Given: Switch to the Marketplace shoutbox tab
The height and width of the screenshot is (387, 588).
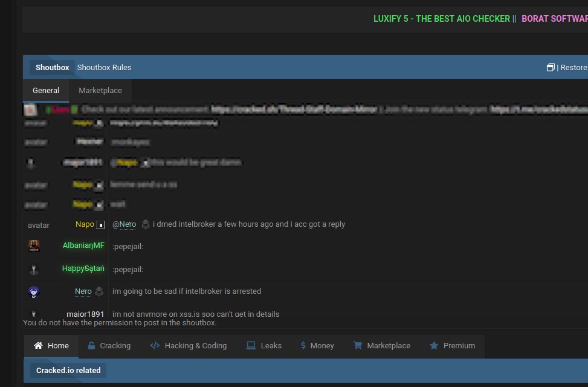Looking at the screenshot, I should click(100, 91).
